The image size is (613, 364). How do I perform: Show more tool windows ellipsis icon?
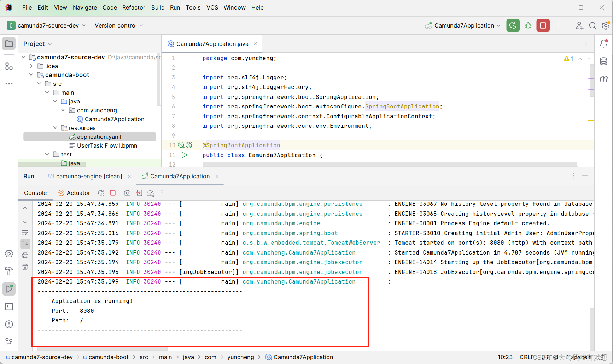pyautogui.click(x=9, y=84)
